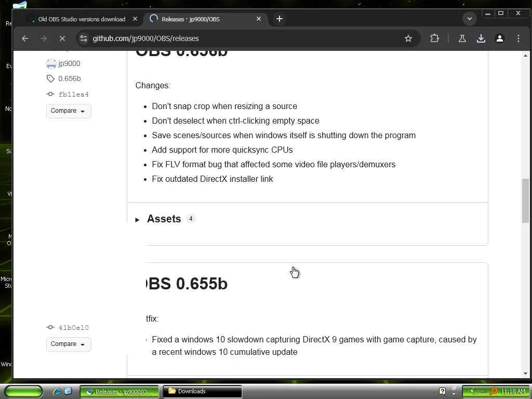532x399 pixels.
Task: Open the 0.656b tag link
Action: tap(69, 79)
